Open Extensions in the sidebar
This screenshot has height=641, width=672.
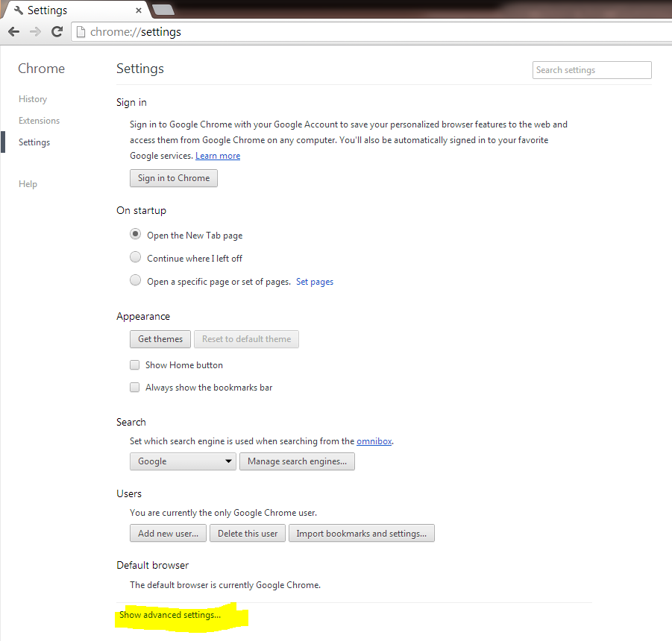pos(39,121)
